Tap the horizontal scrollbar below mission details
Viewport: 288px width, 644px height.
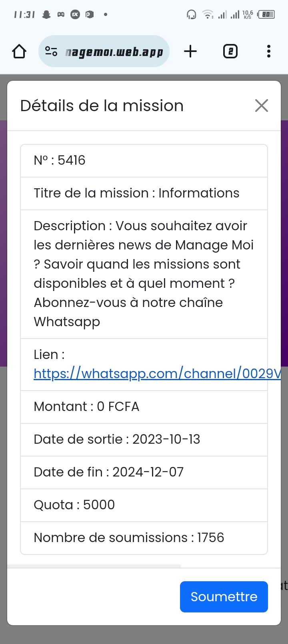pos(94,566)
